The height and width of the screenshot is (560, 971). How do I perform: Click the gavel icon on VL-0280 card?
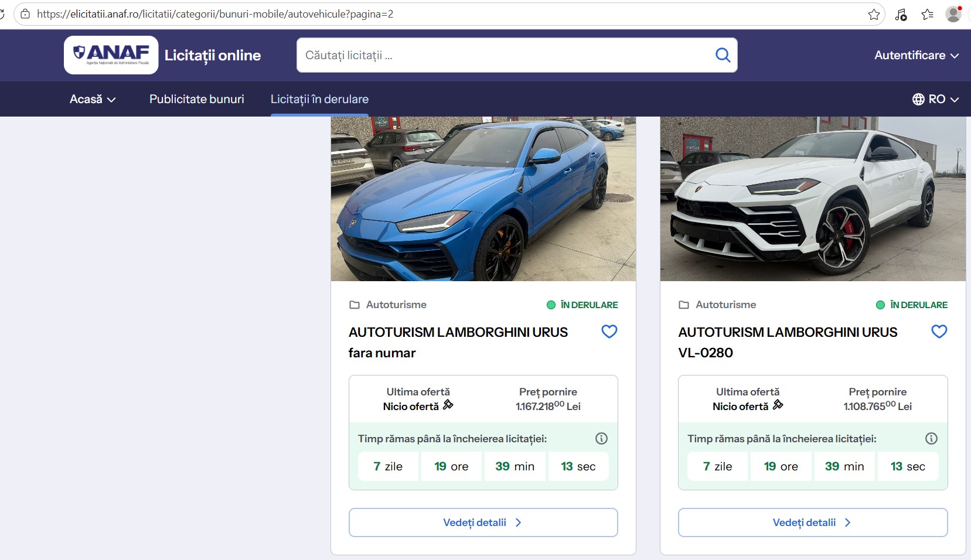click(x=778, y=405)
